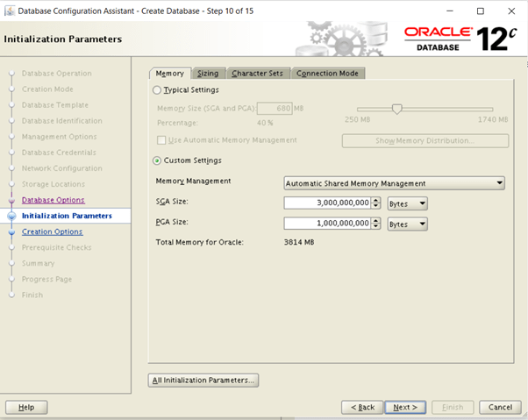Screen dimensions: 528x420
Task: Expand the SGA Size units dropdown
Action: [407, 203]
